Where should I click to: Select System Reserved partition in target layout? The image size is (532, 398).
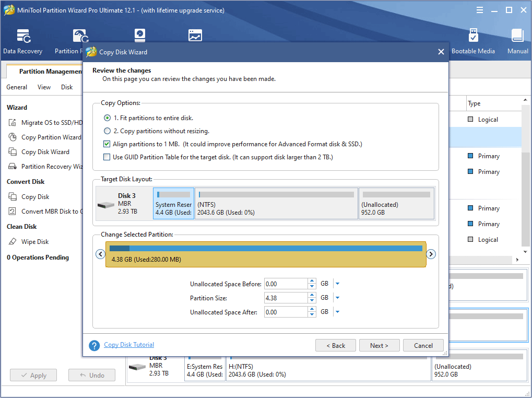coord(173,203)
